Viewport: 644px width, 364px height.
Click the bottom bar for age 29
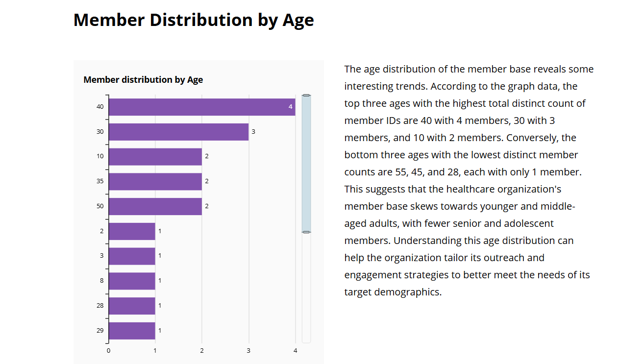coord(131,330)
